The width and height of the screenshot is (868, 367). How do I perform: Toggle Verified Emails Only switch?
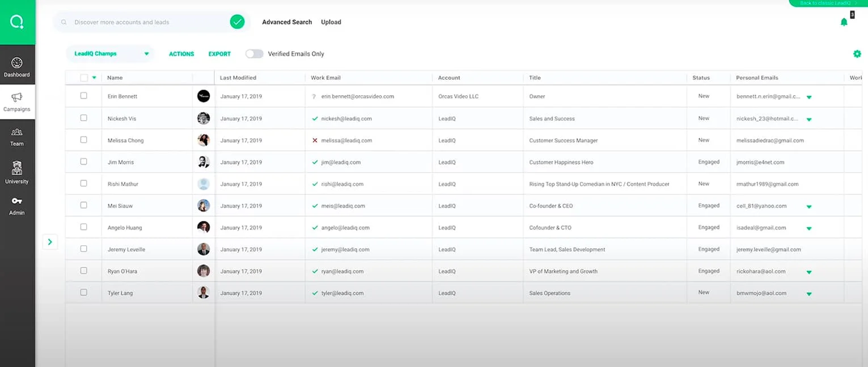pyautogui.click(x=254, y=54)
